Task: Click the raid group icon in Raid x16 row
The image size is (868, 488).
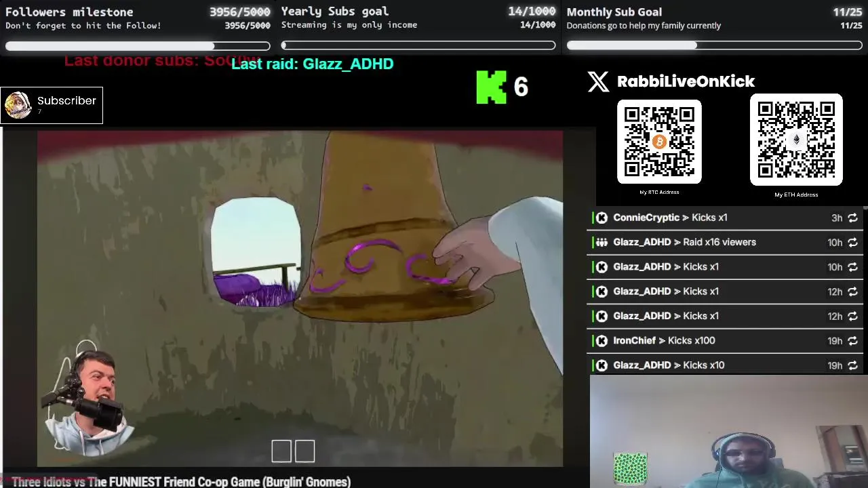Action: [601, 242]
